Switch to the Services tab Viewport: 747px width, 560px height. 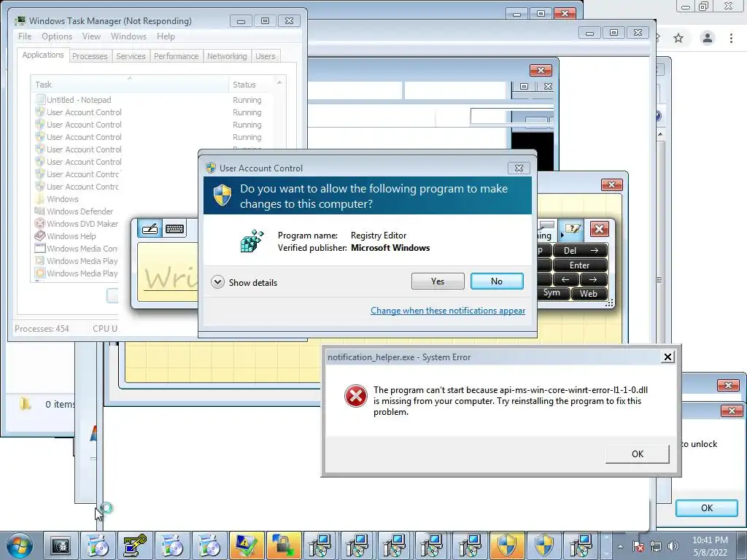pyautogui.click(x=131, y=56)
